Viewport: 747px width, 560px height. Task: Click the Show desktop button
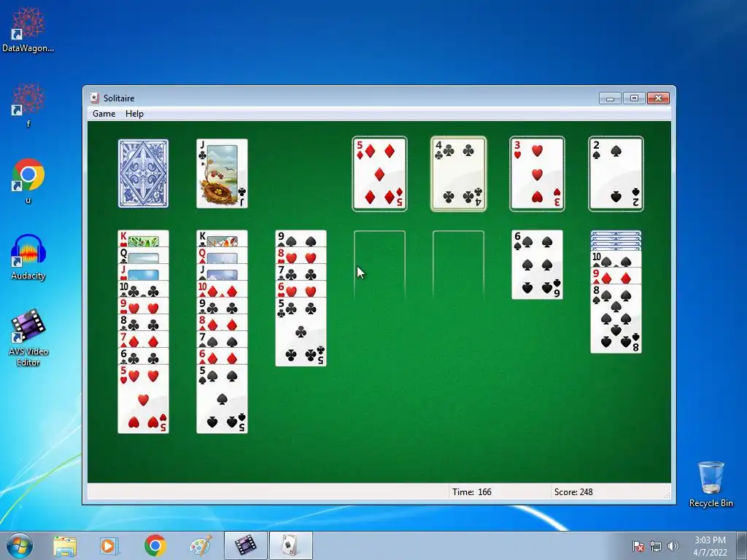point(742,545)
